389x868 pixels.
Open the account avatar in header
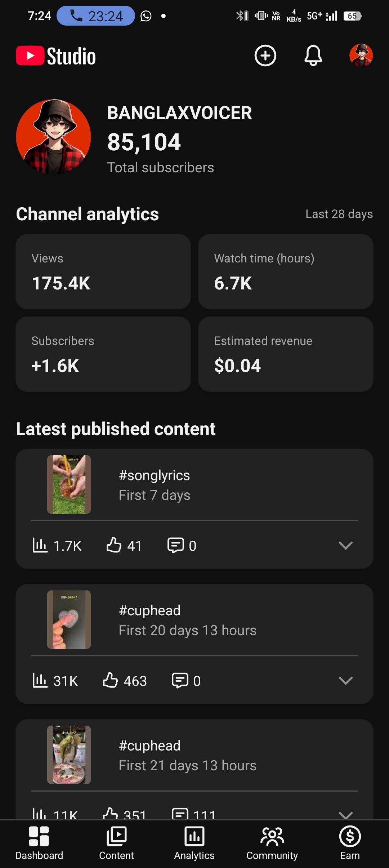click(361, 56)
